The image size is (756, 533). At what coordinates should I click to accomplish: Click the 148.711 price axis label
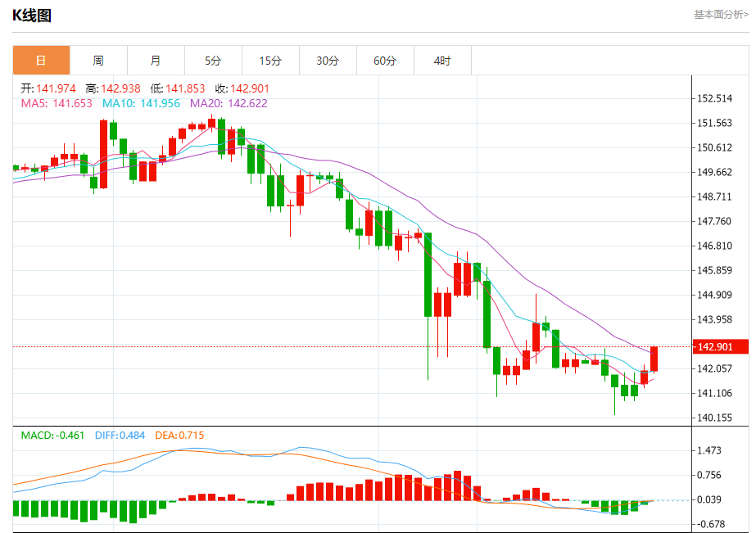(714, 196)
